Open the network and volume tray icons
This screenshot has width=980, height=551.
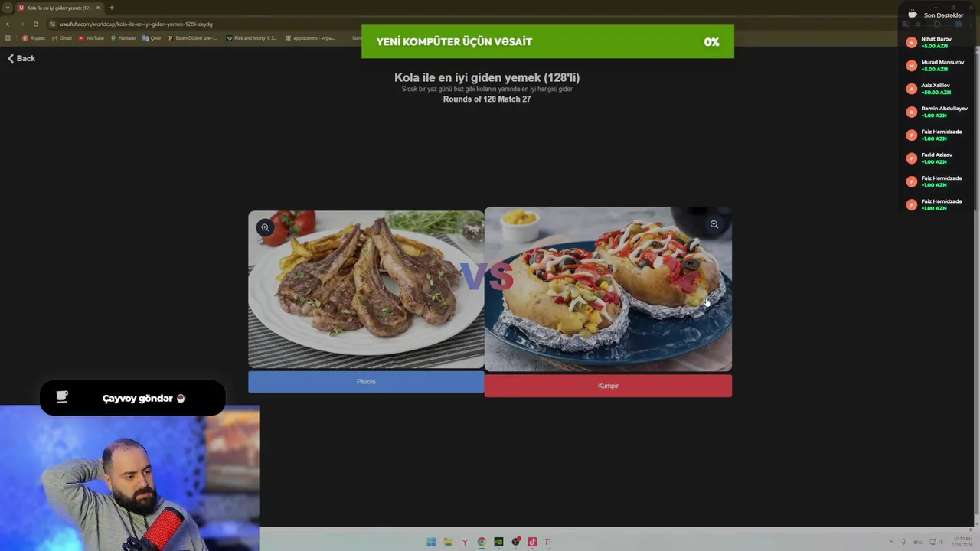938,542
